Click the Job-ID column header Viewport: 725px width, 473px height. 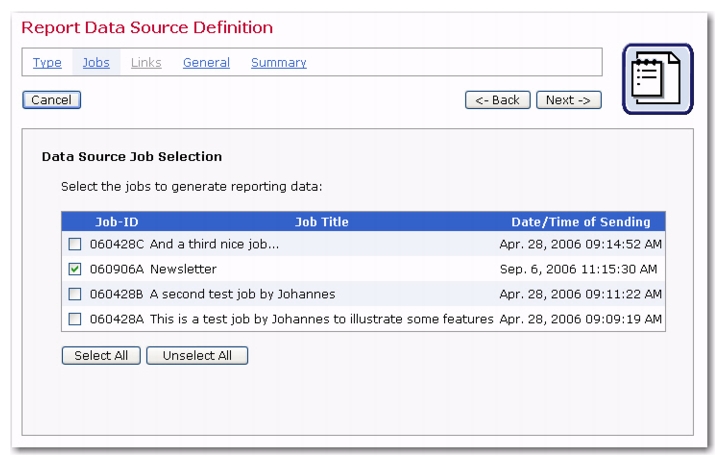tap(117, 222)
